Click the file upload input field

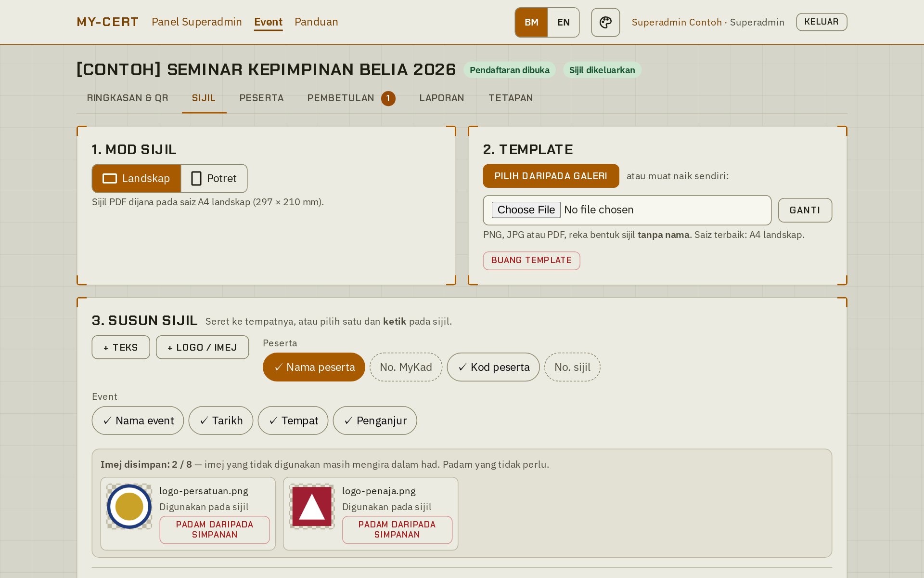[x=627, y=210]
